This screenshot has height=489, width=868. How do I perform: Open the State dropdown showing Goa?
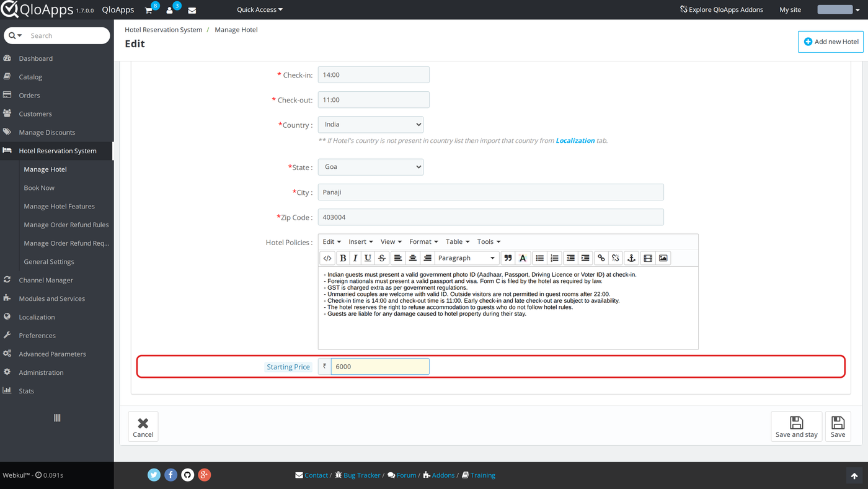tap(371, 167)
